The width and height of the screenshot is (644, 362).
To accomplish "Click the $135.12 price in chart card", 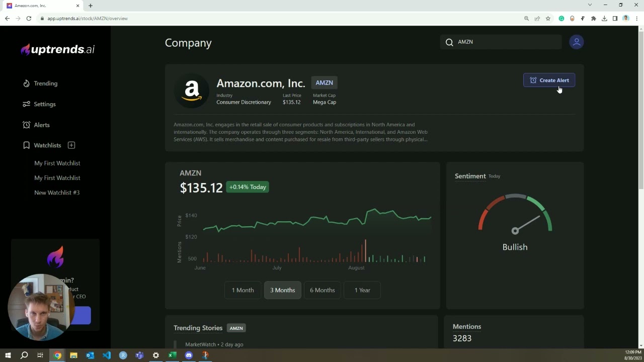I will pyautogui.click(x=201, y=188).
